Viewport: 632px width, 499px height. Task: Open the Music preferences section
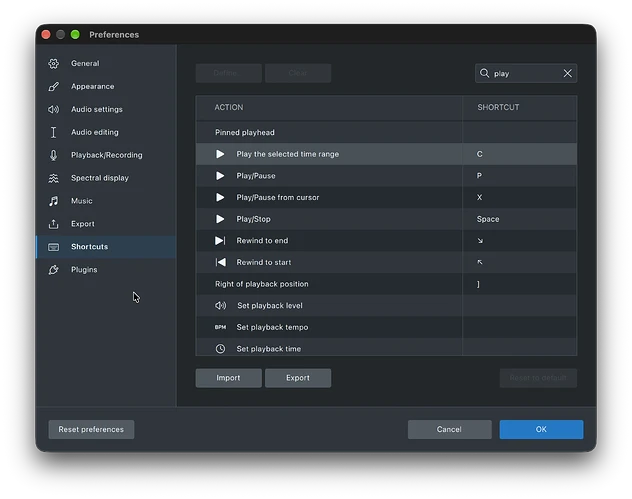point(106,201)
